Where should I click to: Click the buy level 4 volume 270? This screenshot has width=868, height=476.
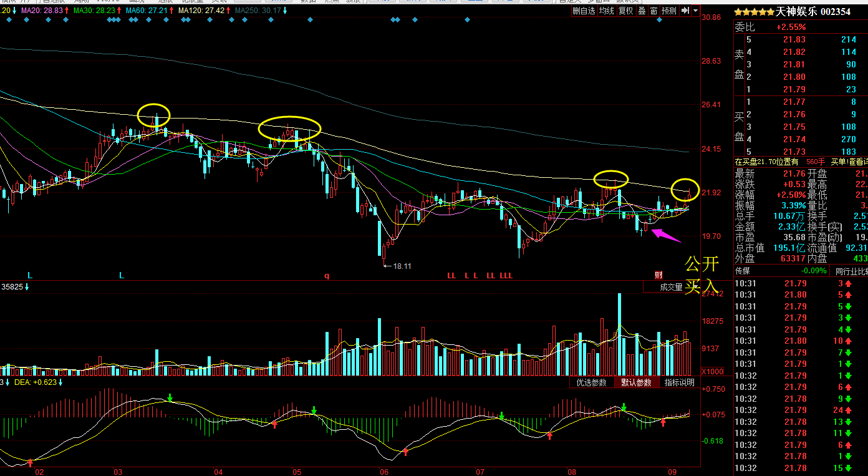(849, 140)
